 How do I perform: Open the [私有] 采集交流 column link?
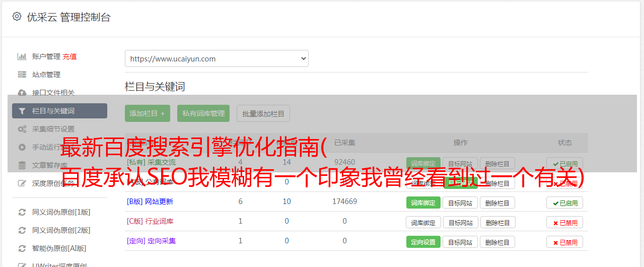click(x=152, y=162)
